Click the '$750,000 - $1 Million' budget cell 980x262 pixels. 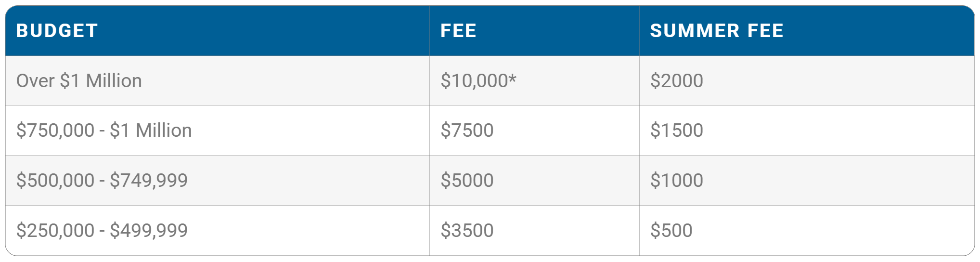[x=104, y=131]
